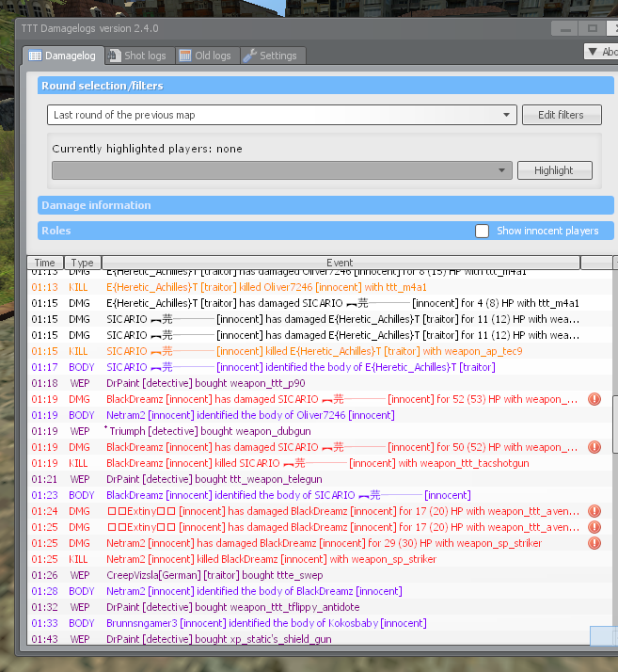This screenshot has height=672, width=618.
Task: Click the Old logs tab icon
Action: tap(185, 56)
